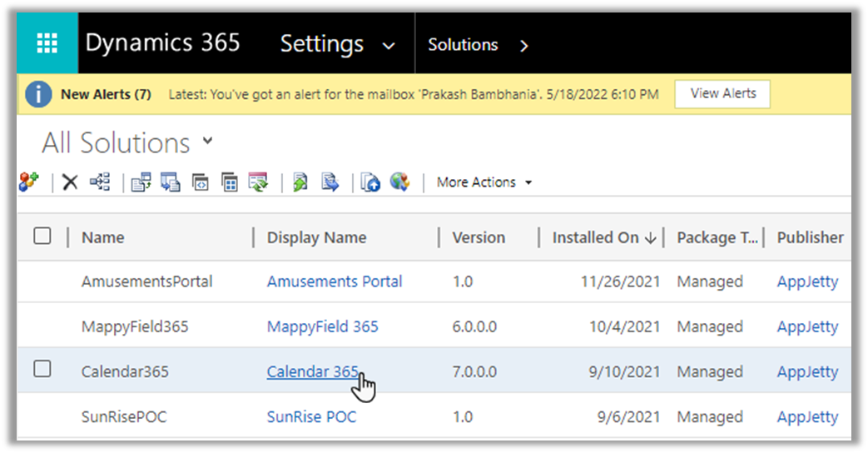Click the Delete X icon in toolbar
This screenshot has width=868, height=453.
71,182
